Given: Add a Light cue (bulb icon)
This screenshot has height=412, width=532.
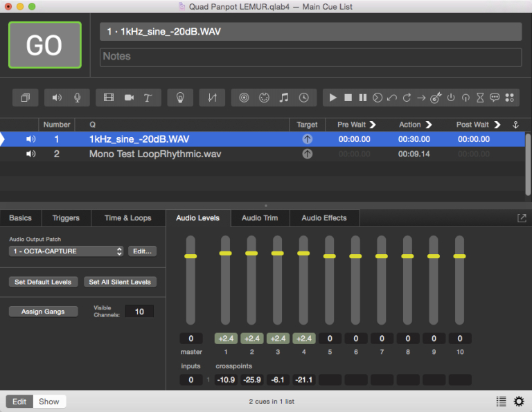Looking at the screenshot, I should coord(180,98).
